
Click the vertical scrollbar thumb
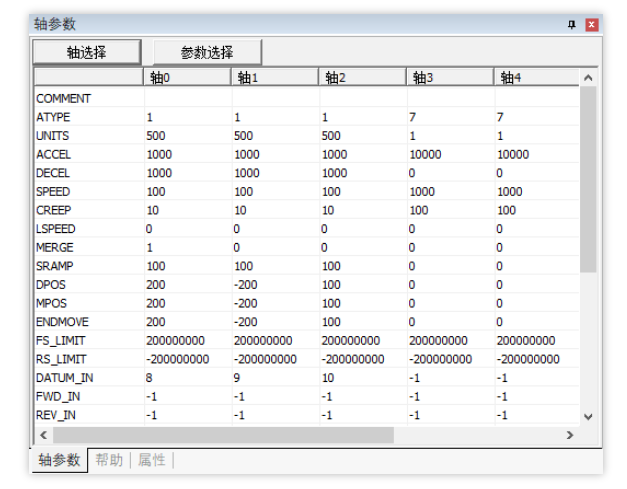pos(588,179)
